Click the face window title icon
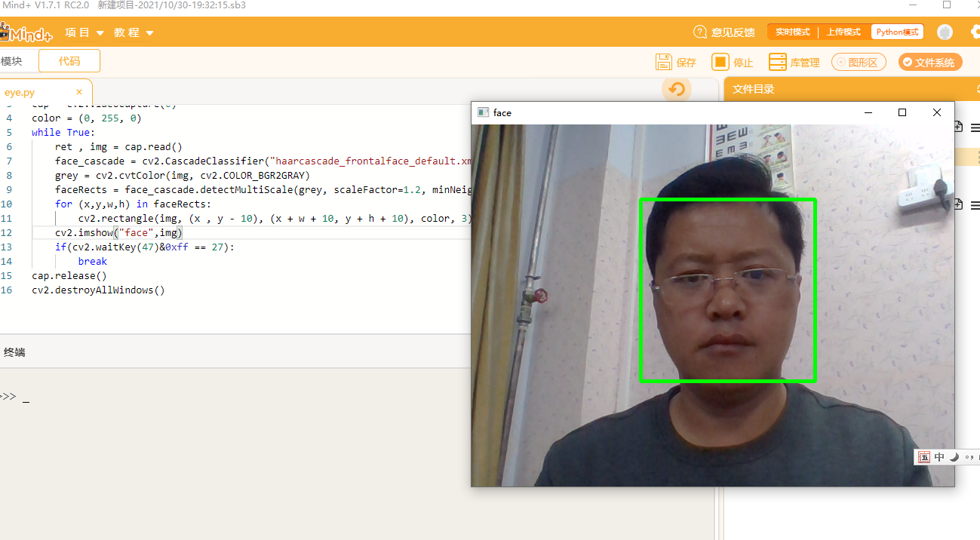 click(483, 112)
